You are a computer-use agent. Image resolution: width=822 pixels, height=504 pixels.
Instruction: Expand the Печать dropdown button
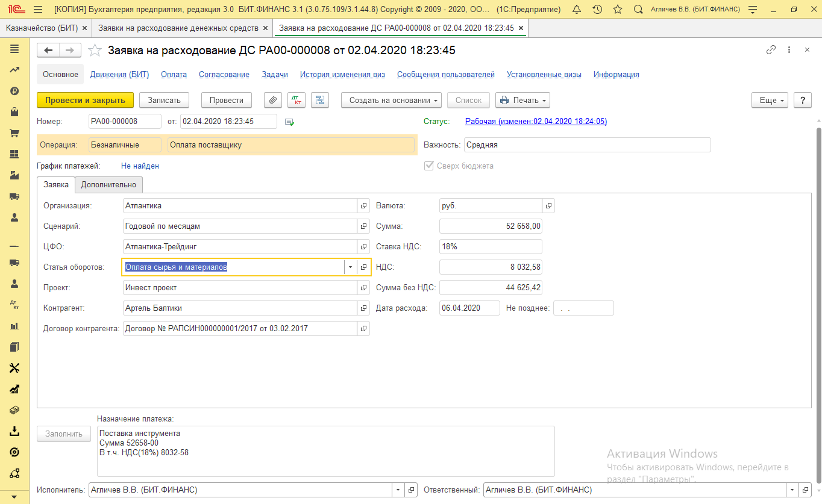[522, 101]
